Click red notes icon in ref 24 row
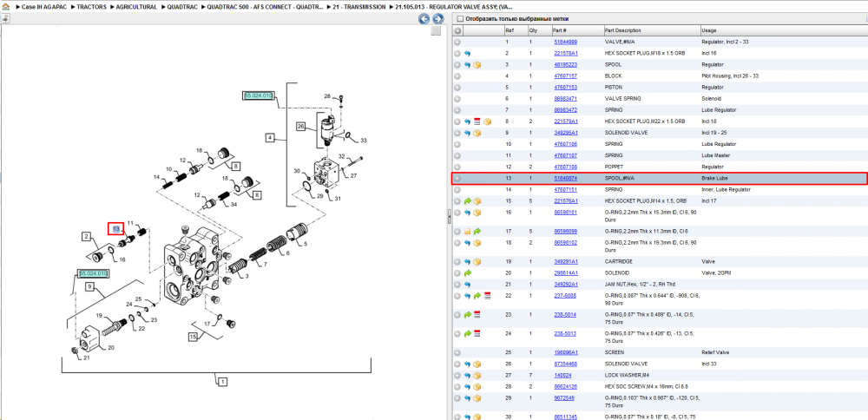Viewport: 868px width, 420px height. [x=477, y=333]
